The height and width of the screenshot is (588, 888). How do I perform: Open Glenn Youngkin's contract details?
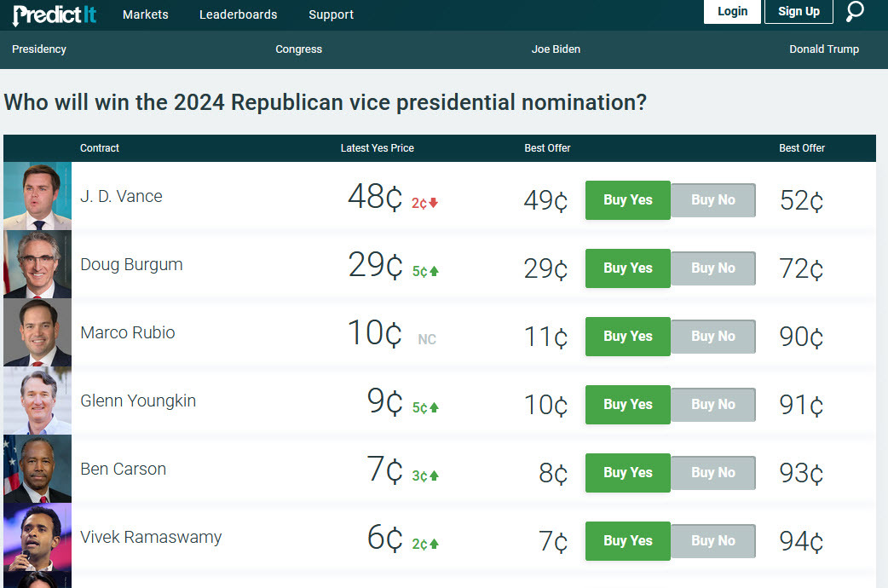click(x=138, y=400)
